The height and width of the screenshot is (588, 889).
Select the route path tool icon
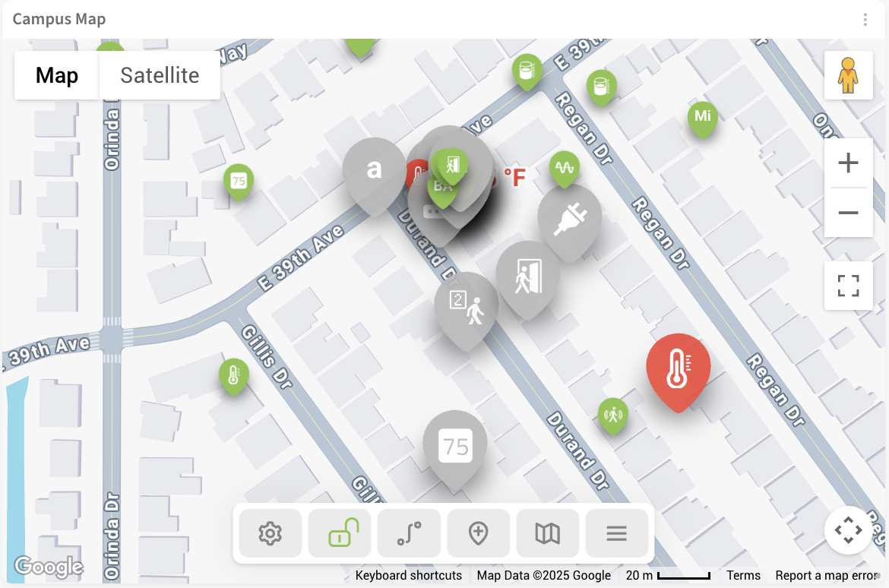point(410,533)
